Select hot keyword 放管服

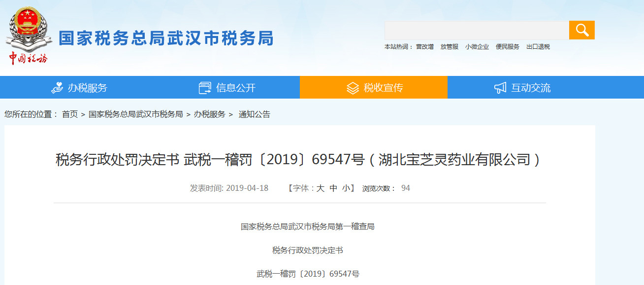[449, 47]
